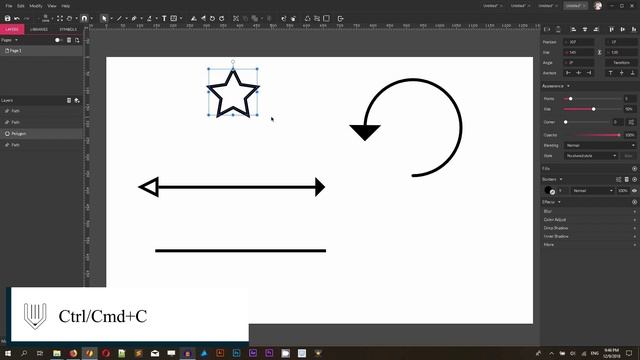Select the Pointer tool
This screenshot has width=640, height=360.
(x=104, y=18)
